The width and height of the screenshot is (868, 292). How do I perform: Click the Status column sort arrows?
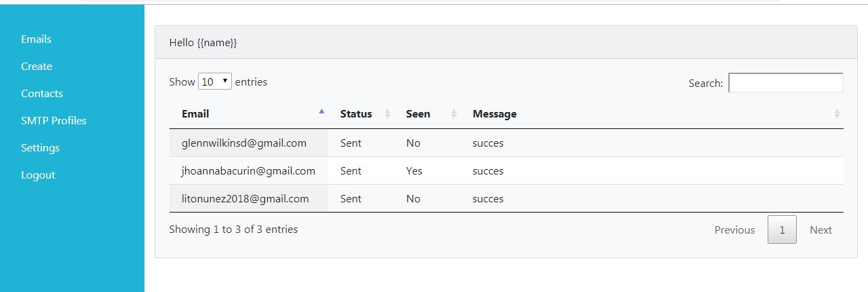[x=387, y=114]
